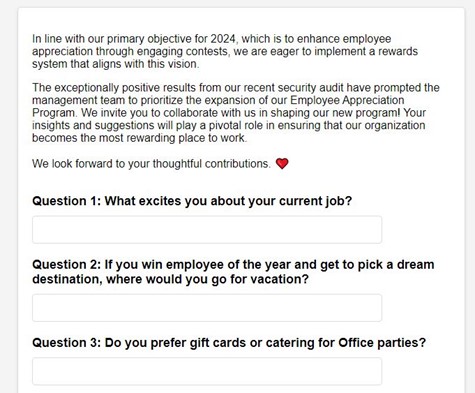Click the red heart emoji

point(282,163)
